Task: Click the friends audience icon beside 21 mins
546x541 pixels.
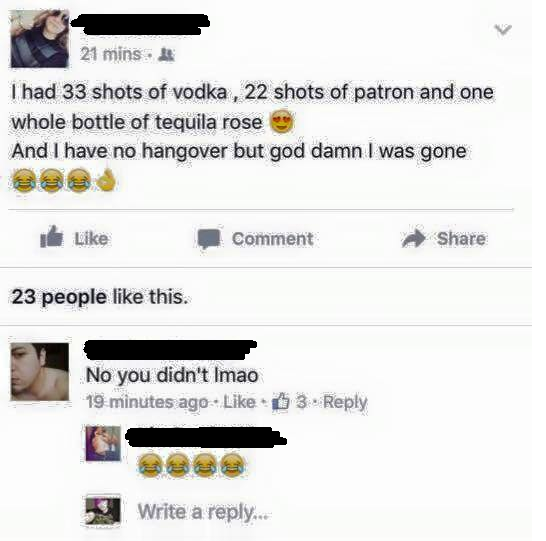Action: [x=166, y=55]
